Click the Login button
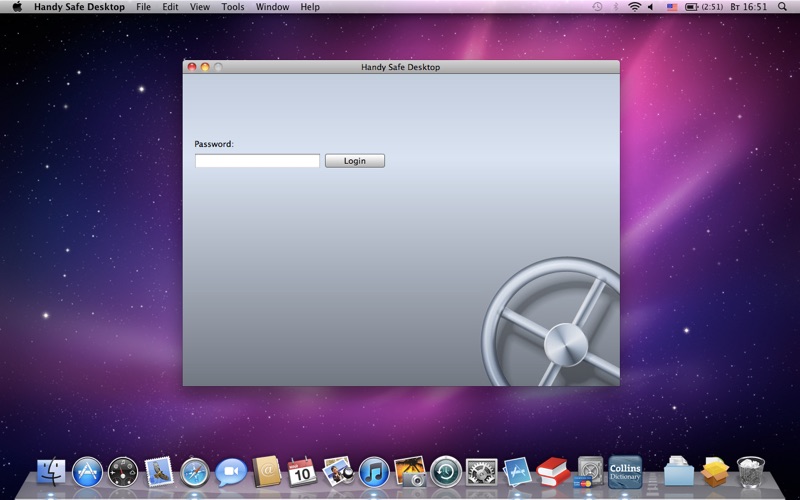The image size is (800, 500). (355, 161)
